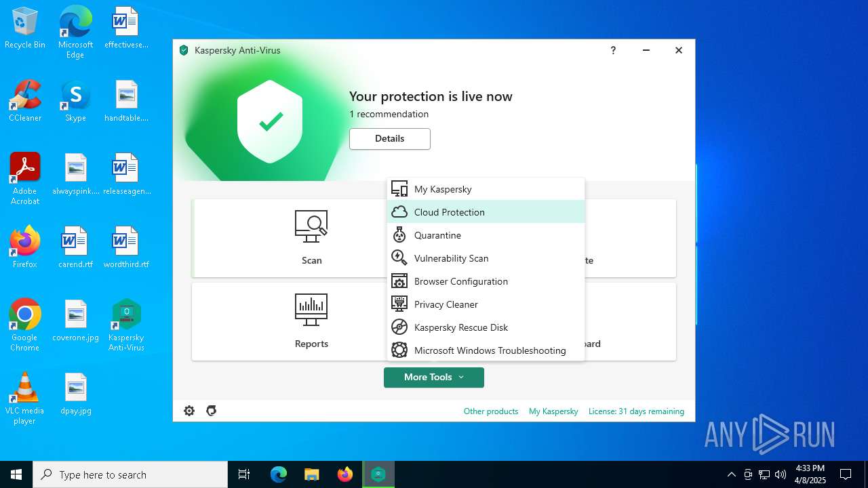
Task: Click the Quarantine flask icon
Action: [x=399, y=235]
